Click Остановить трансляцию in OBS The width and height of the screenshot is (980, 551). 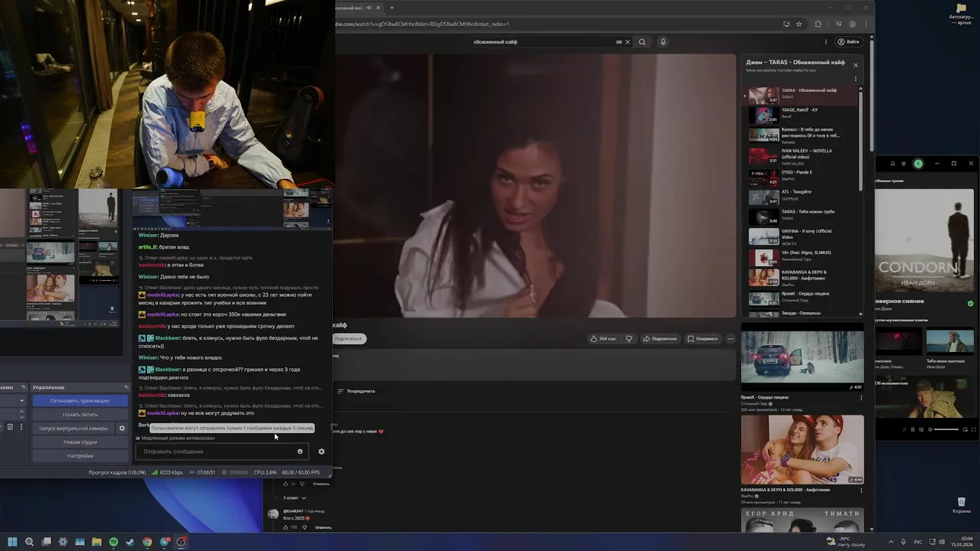click(80, 401)
